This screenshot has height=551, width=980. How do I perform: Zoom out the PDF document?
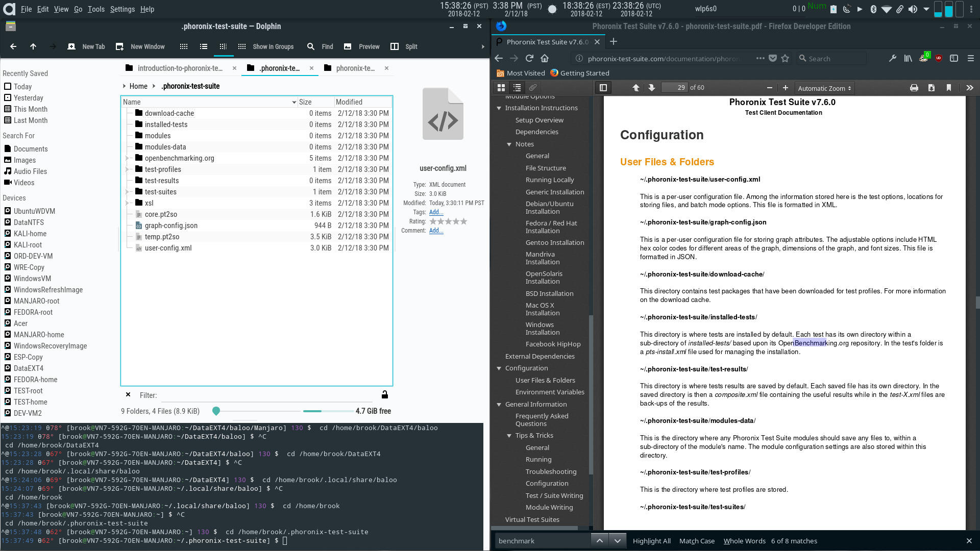tap(770, 88)
